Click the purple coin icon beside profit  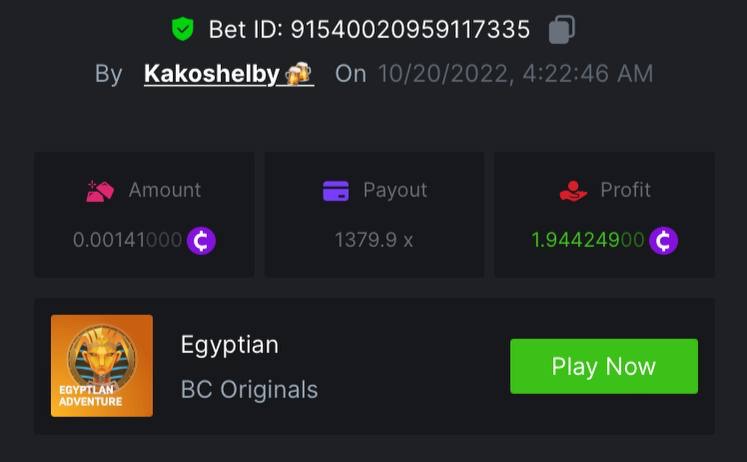point(663,240)
